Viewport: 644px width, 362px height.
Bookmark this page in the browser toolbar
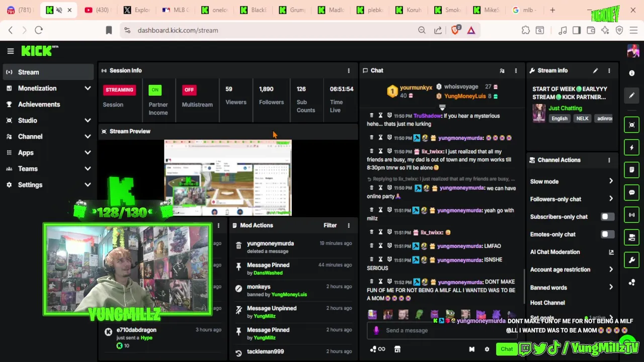coord(109,30)
